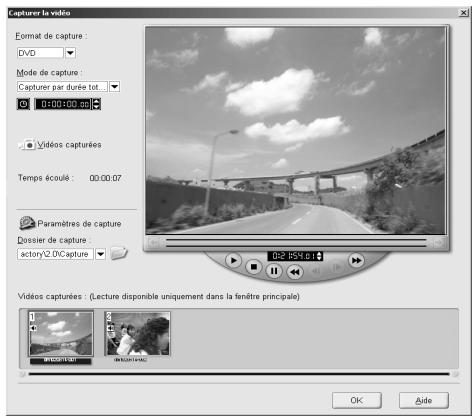Adjust the capture duration spinner arrows
473x417 pixels.
tap(96, 104)
